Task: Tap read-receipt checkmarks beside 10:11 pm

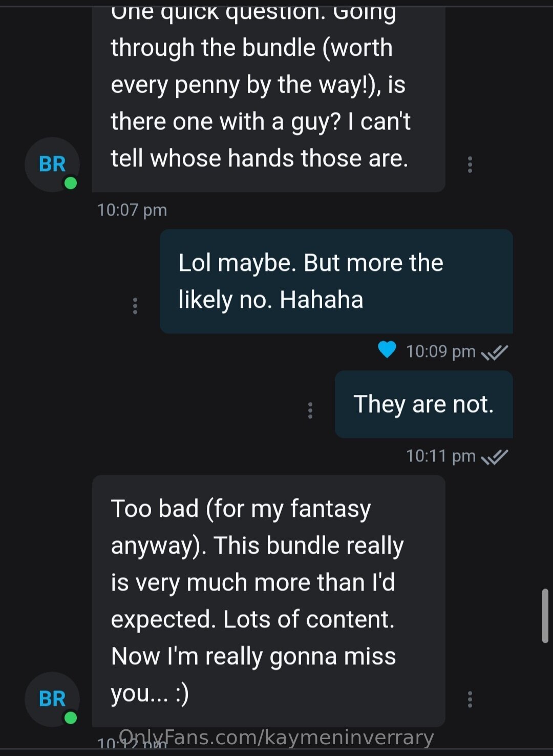Action: coord(495,457)
